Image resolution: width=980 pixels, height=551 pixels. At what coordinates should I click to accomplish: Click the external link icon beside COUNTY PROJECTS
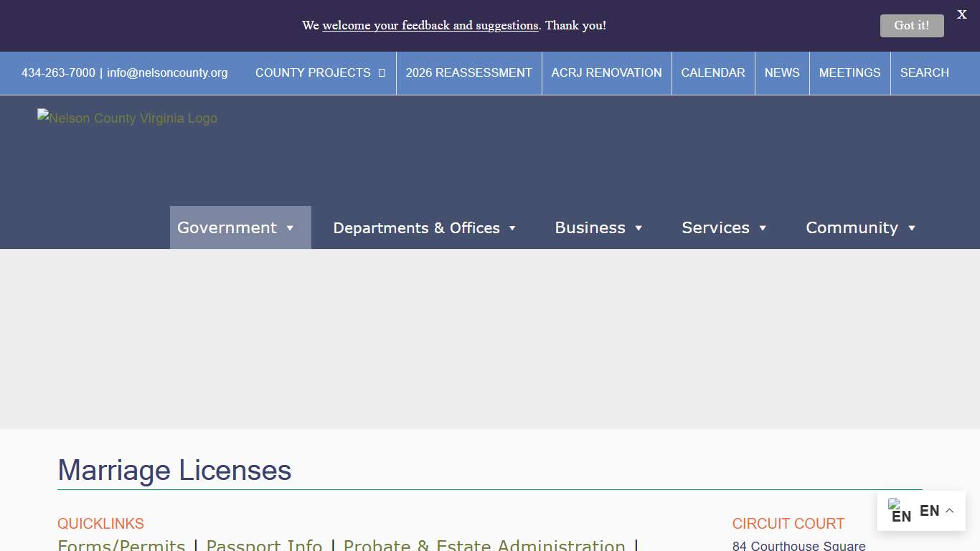381,72
